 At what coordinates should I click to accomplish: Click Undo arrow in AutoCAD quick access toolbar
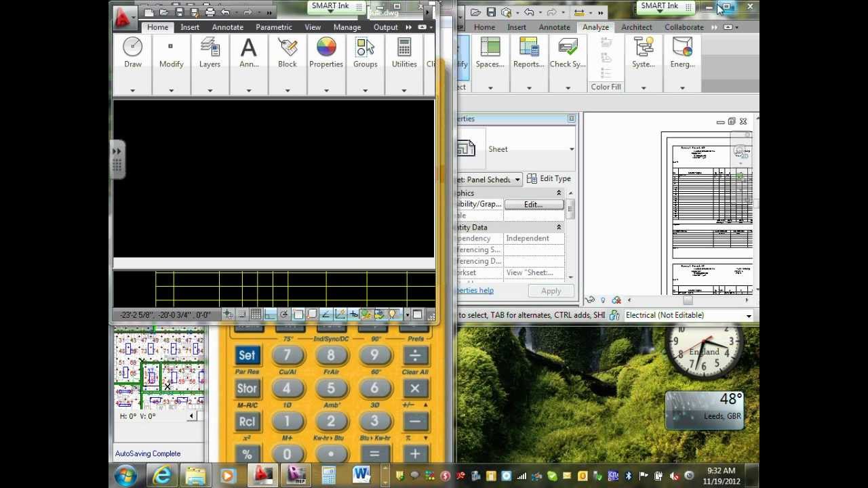click(225, 12)
